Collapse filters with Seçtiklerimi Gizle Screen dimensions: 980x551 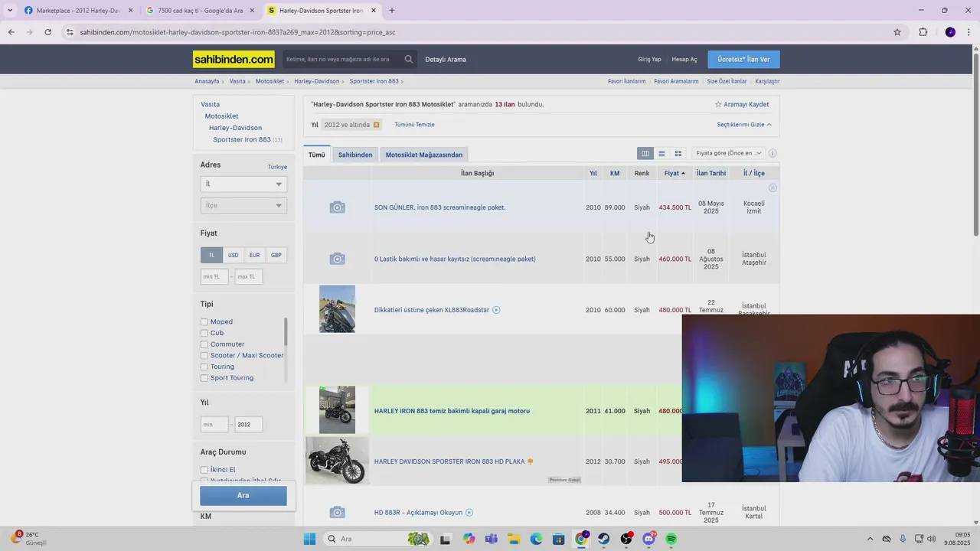click(744, 125)
